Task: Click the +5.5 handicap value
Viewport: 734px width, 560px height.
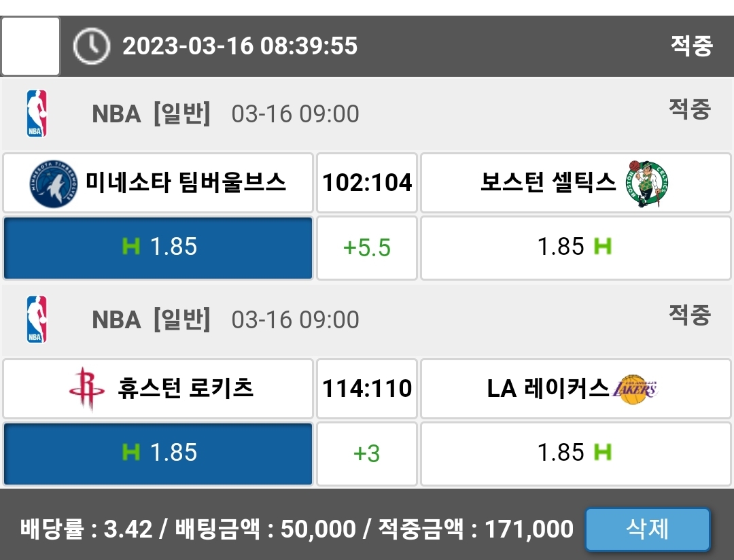Action: pos(367,248)
